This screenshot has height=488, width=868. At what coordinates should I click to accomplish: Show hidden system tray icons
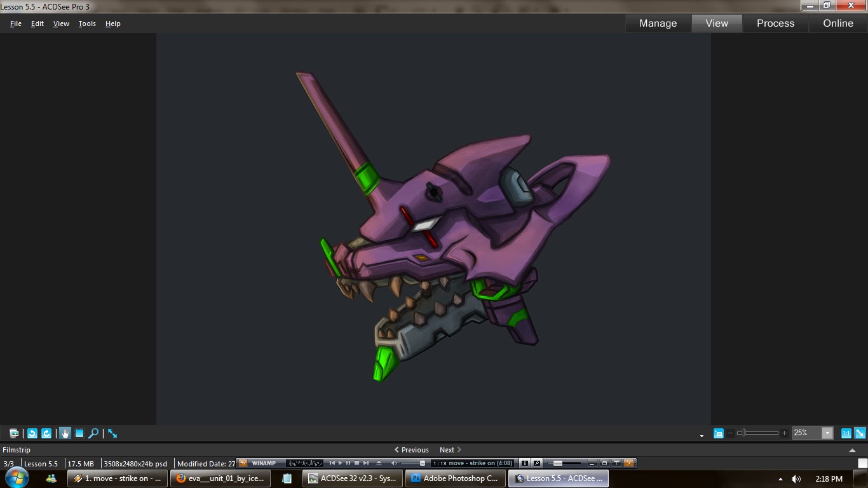780,479
